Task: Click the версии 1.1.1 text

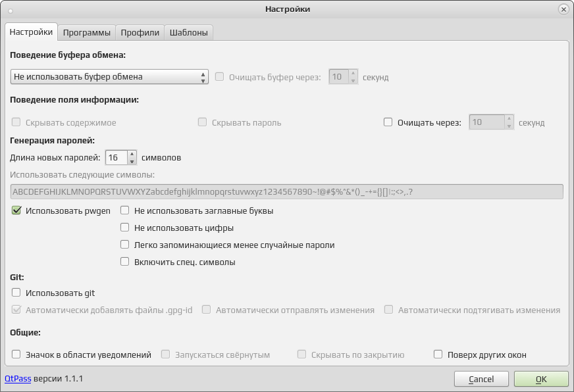Action: [58, 378]
